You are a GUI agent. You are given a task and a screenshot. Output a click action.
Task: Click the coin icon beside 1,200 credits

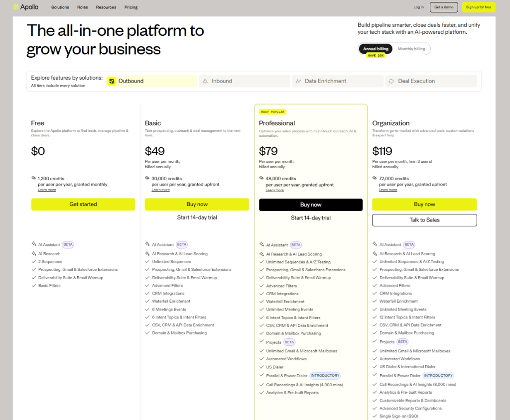pos(32,178)
